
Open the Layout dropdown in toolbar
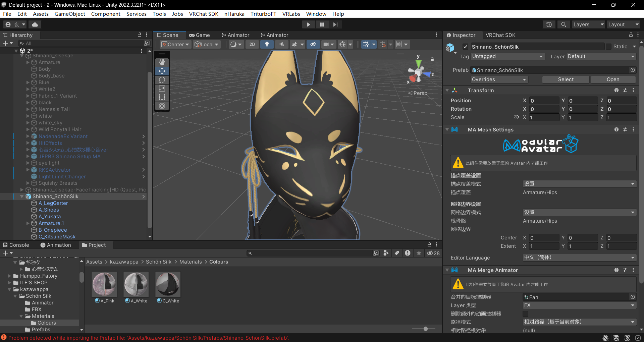tap(624, 24)
